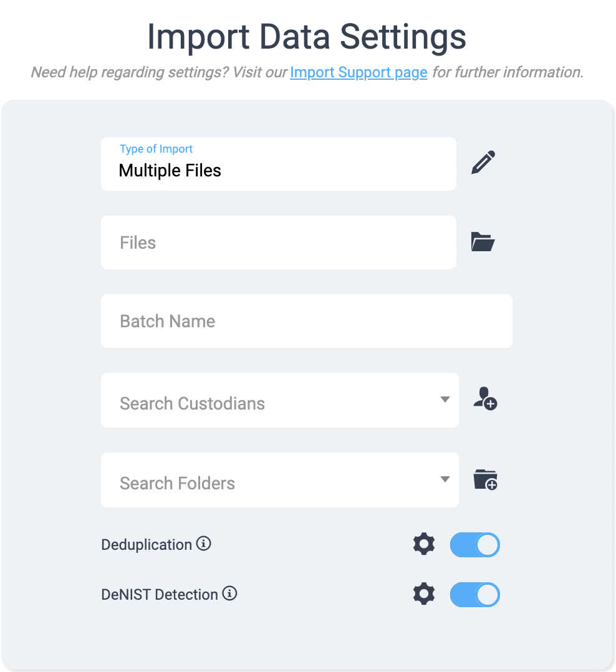The width and height of the screenshot is (616, 672).
Task: Open the Deduplication settings gear
Action: click(x=424, y=544)
